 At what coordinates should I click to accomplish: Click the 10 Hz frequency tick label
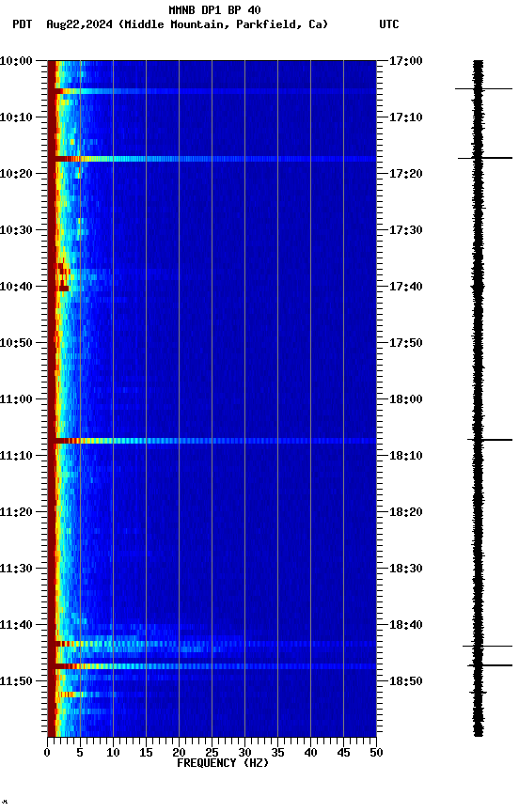click(113, 753)
